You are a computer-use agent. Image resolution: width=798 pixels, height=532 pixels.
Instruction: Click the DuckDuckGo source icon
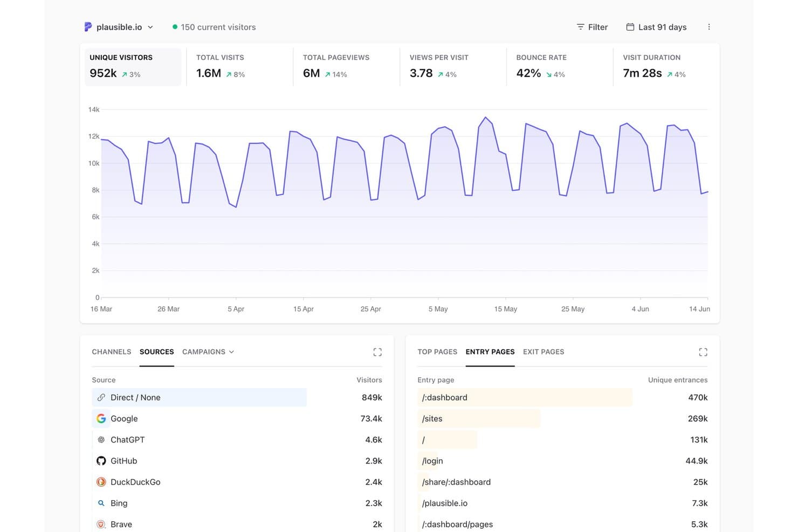point(101,482)
